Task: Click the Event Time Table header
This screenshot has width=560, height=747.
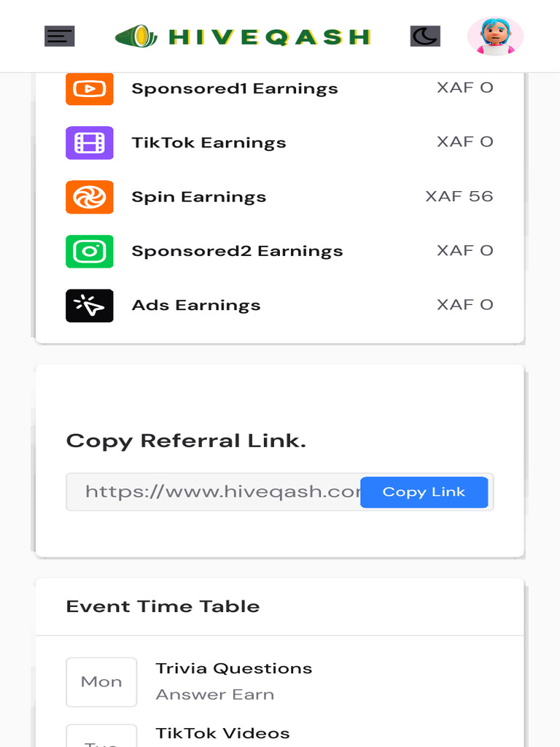Action: pos(163,606)
